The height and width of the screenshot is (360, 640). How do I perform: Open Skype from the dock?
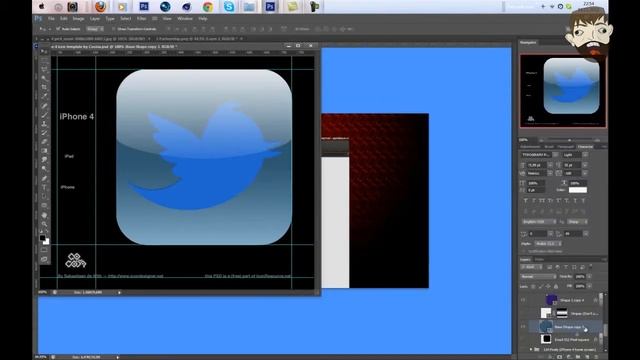click(x=229, y=7)
